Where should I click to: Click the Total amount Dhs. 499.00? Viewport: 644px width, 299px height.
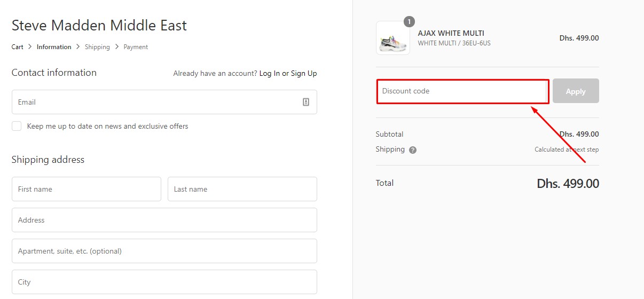(568, 184)
